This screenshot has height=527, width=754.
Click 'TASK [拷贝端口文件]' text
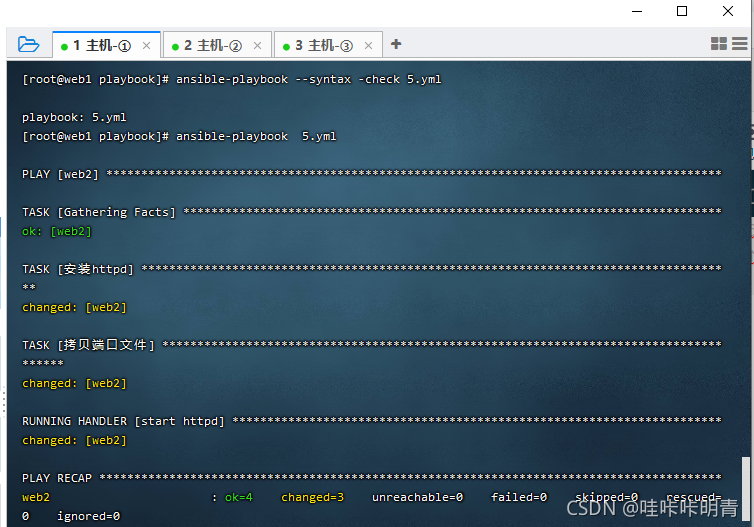pyautogui.click(x=88, y=345)
